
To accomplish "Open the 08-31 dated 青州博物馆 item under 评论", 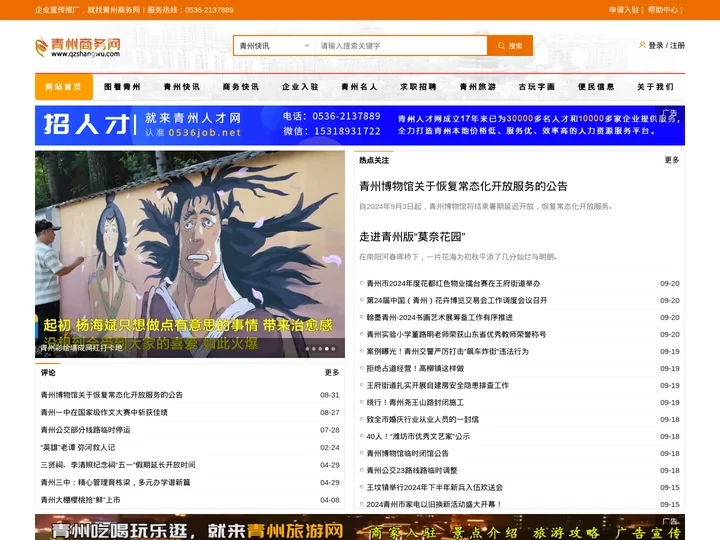I will 112,395.
